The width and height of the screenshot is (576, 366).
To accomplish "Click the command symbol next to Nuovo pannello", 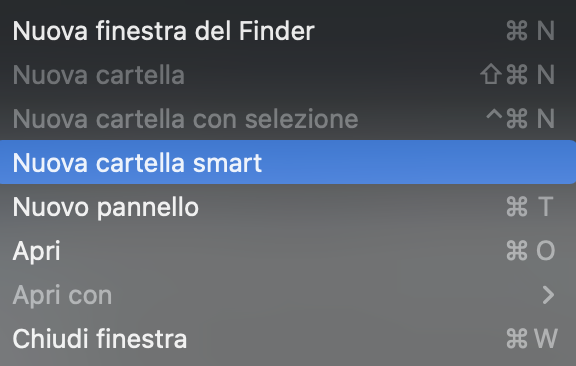I will (517, 207).
